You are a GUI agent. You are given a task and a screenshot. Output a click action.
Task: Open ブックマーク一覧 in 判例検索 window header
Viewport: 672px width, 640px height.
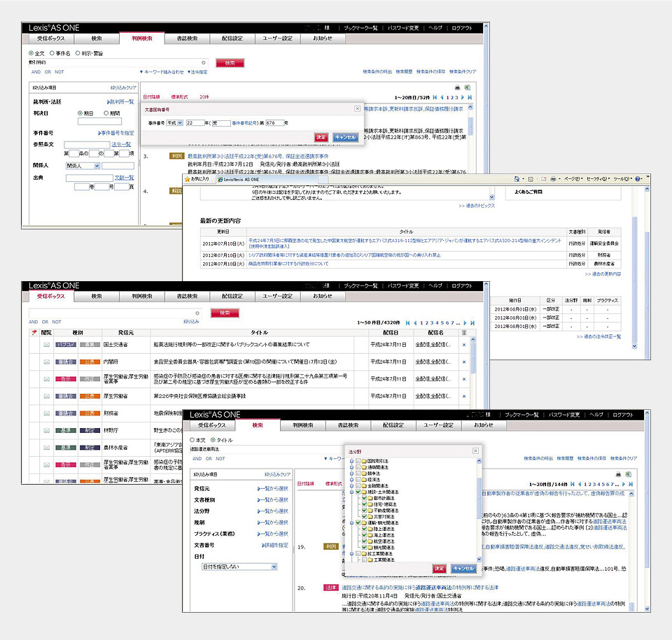(x=360, y=28)
